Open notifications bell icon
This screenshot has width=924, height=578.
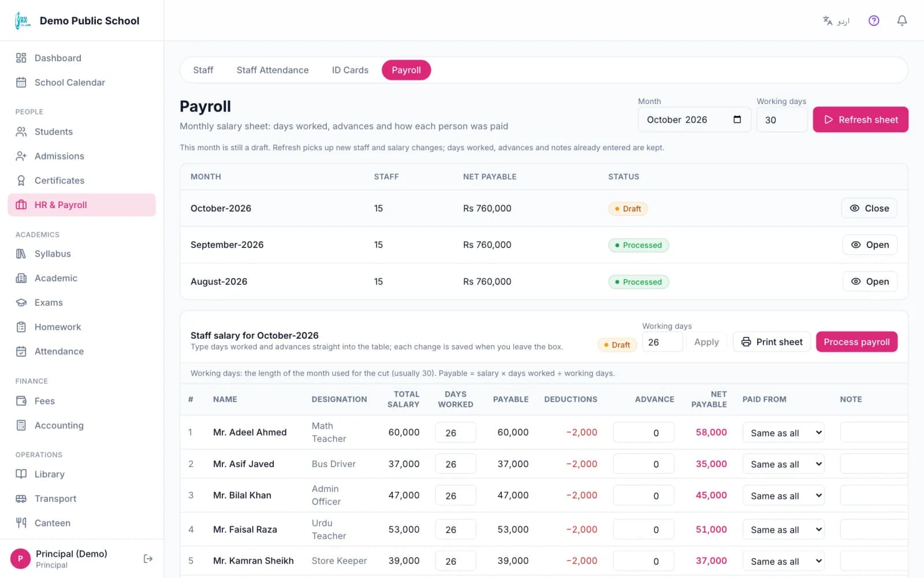coord(902,21)
